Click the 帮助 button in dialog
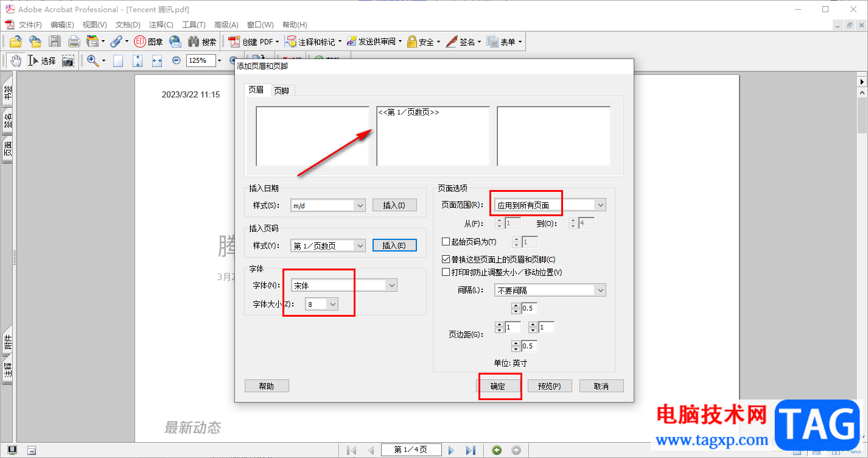Image resolution: width=868 pixels, height=458 pixels. click(x=267, y=386)
